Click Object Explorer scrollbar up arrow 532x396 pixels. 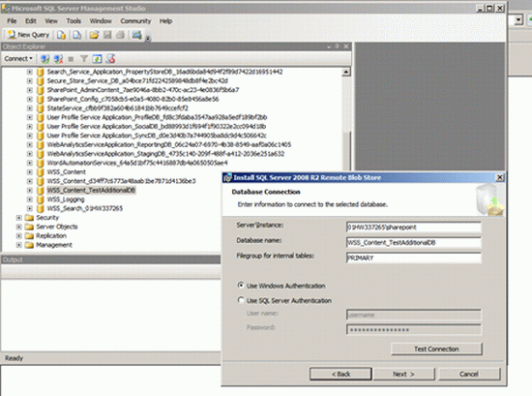tap(345, 72)
